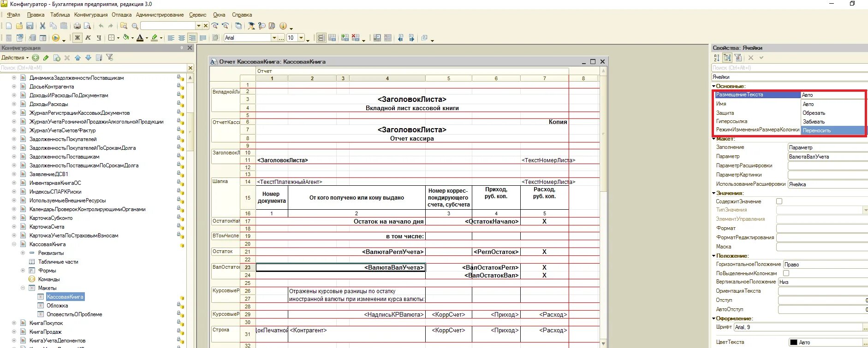This screenshot has width=868, height=348.
Task: Open the Действия dropdown menu
Action: click(15, 58)
